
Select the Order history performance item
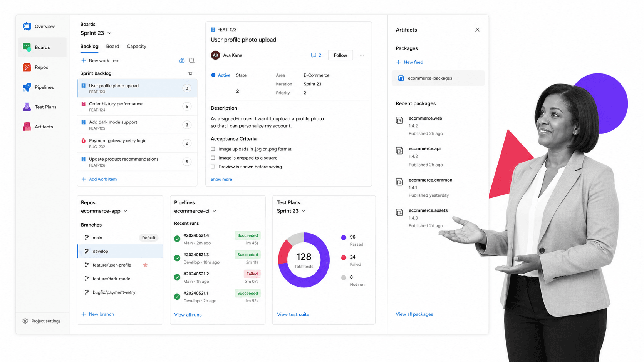pyautogui.click(x=137, y=107)
